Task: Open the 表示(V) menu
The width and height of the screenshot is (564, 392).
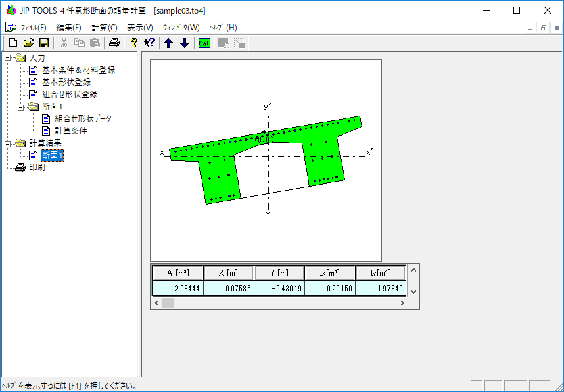Action: coord(140,28)
